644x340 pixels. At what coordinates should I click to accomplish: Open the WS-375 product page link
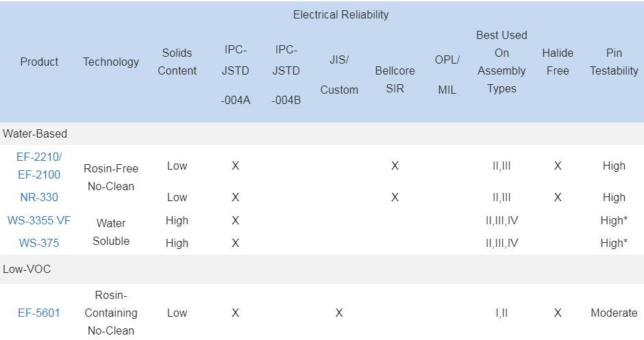point(39,243)
